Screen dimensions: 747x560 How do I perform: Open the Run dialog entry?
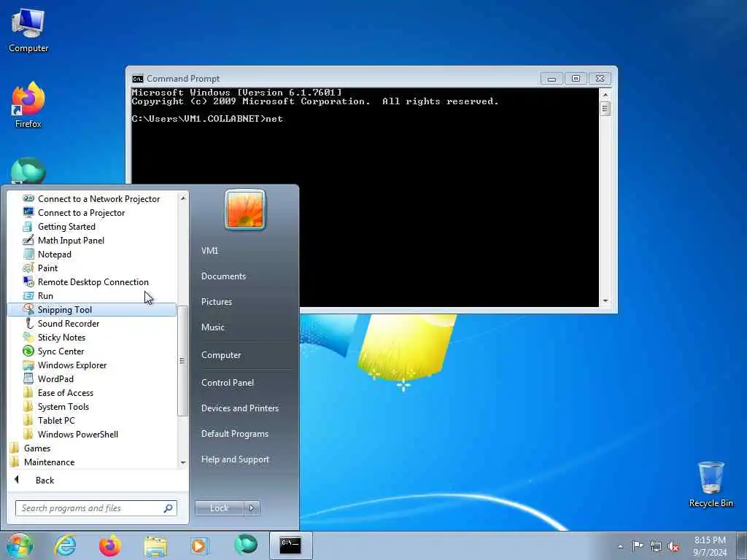91,296
